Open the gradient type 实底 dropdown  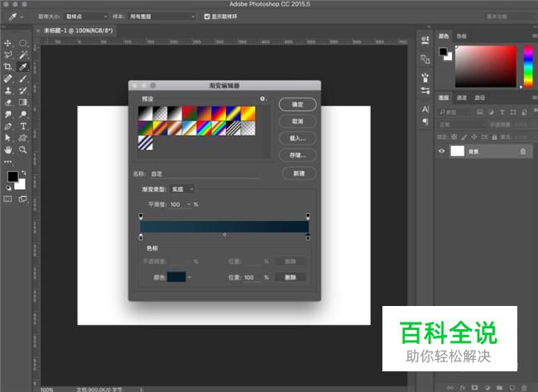pos(182,189)
